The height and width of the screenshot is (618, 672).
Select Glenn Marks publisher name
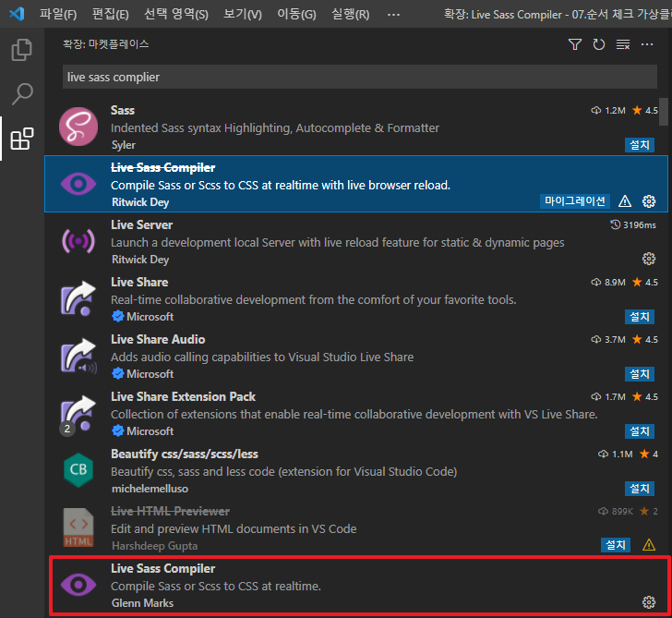pyautogui.click(x=142, y=603)
